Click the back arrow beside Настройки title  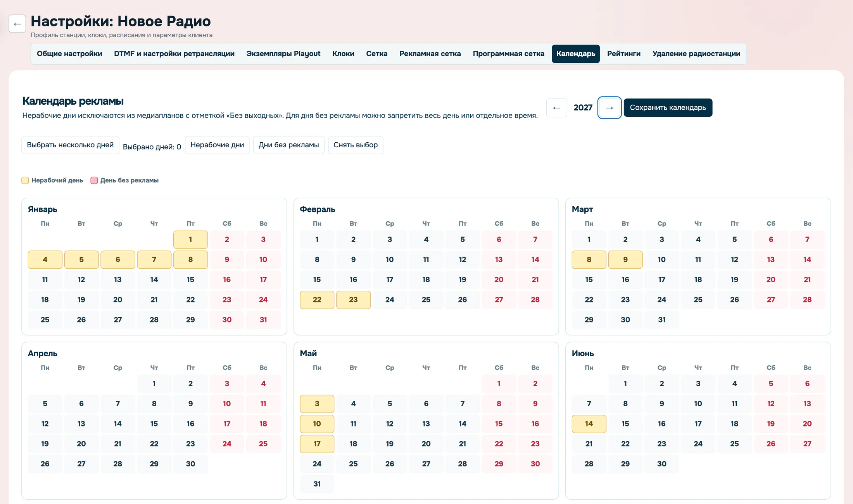pos(17,24)
